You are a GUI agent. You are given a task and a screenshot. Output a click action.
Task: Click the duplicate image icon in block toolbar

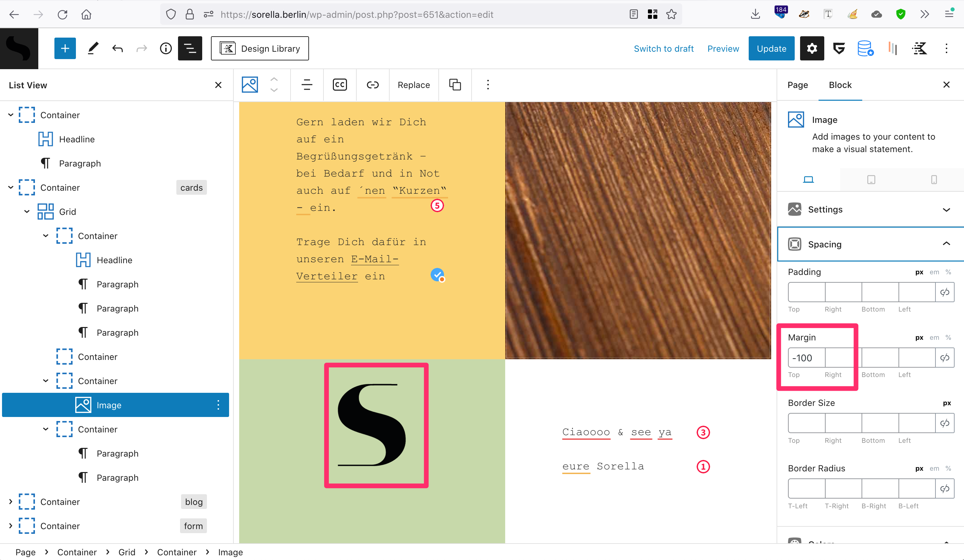(455, 85)
